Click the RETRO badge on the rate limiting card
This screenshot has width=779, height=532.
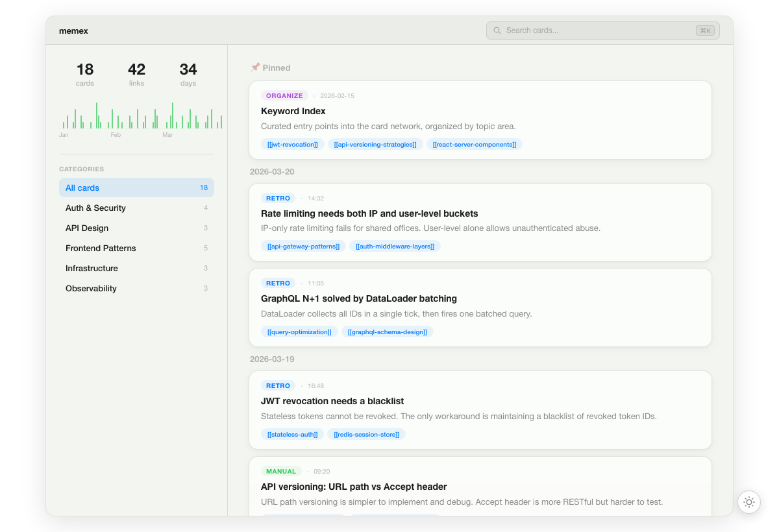[x=278, y=198]
